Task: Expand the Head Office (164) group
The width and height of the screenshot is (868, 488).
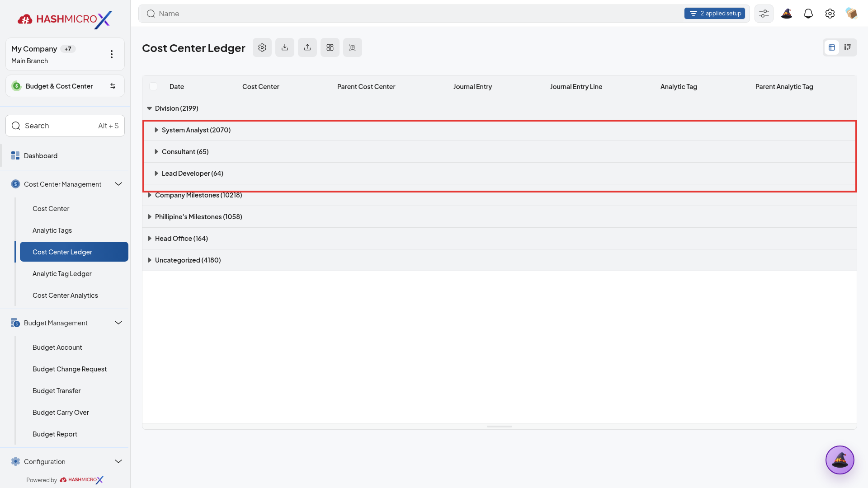Action: coord(149,239)
